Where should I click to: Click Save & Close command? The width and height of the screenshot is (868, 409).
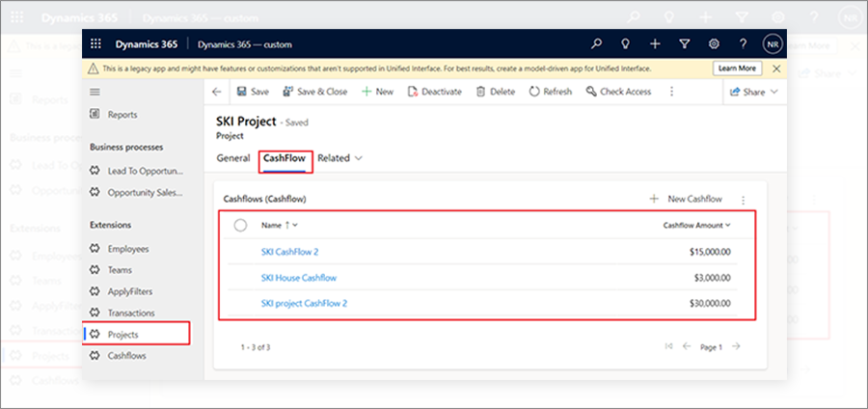pyautogui.click(x=315, y=92)
